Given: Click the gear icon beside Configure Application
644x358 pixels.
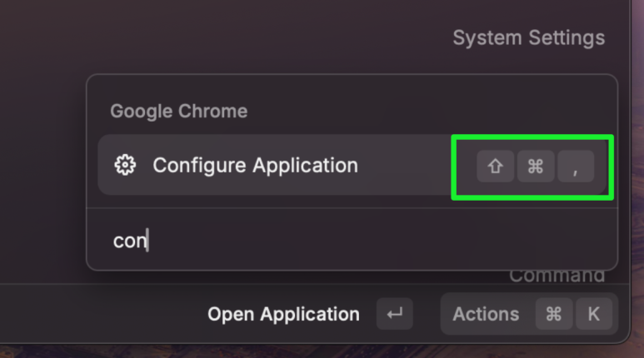Looking at the screenshot, I should (125, 165).
